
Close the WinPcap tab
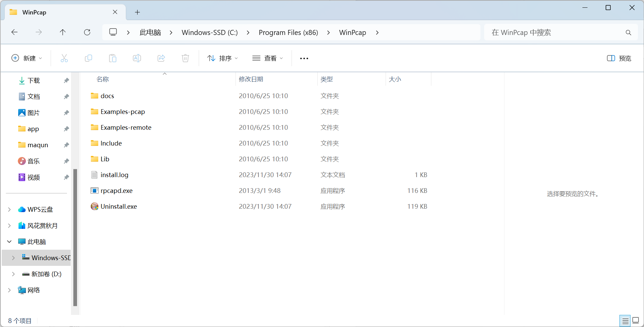[x=115, y=12]
